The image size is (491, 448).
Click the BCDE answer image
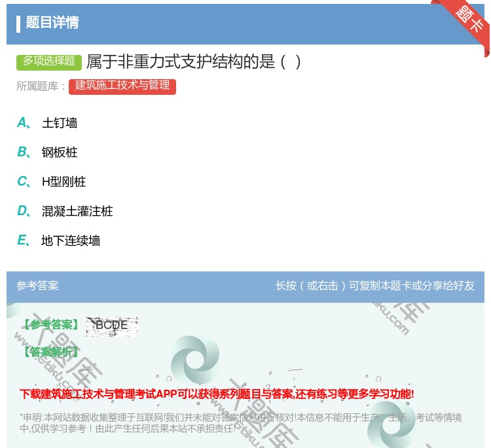112,326
